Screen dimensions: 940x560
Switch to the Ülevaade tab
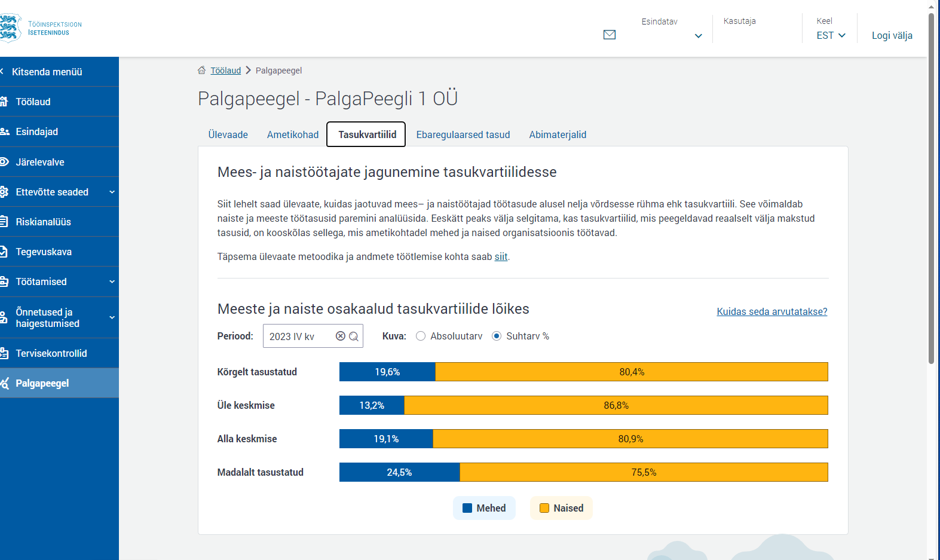coord(228,134)
